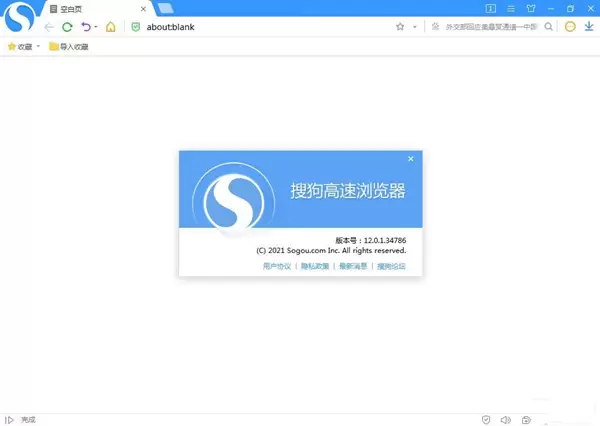Open the dropdown beside the undo icon
The height and width of the screenshot is (426, 600).
click(x=96, y=27)
